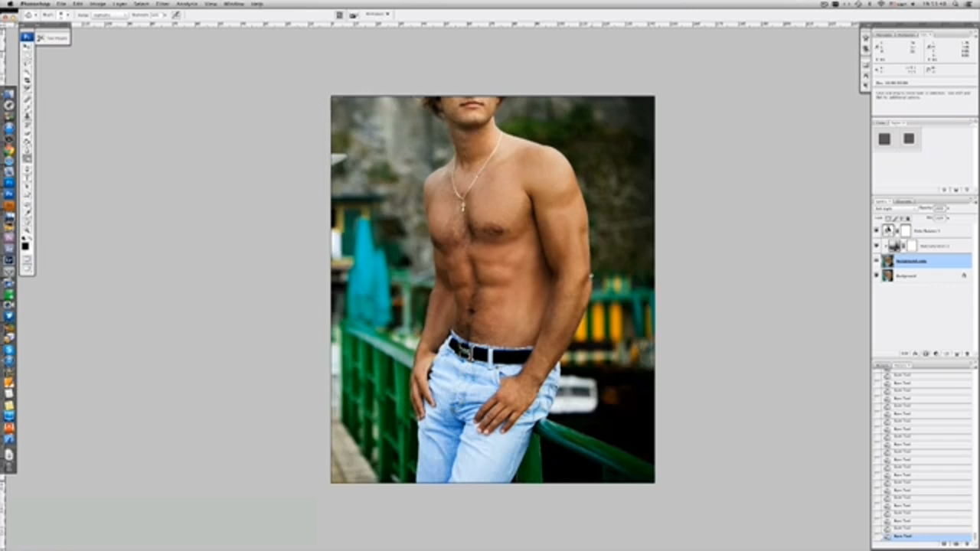
Task: Open the Filter menu
Action: pos(162,4)
